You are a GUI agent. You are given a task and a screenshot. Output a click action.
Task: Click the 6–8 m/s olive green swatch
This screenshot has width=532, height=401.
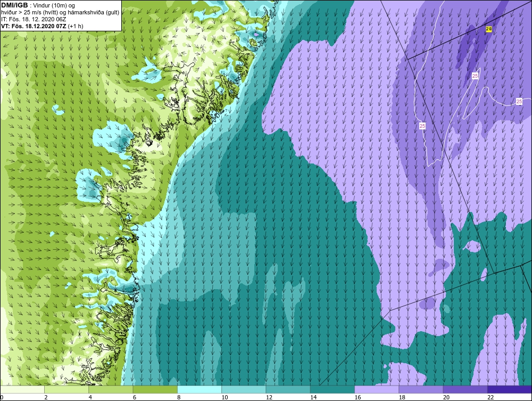[155, 389]
